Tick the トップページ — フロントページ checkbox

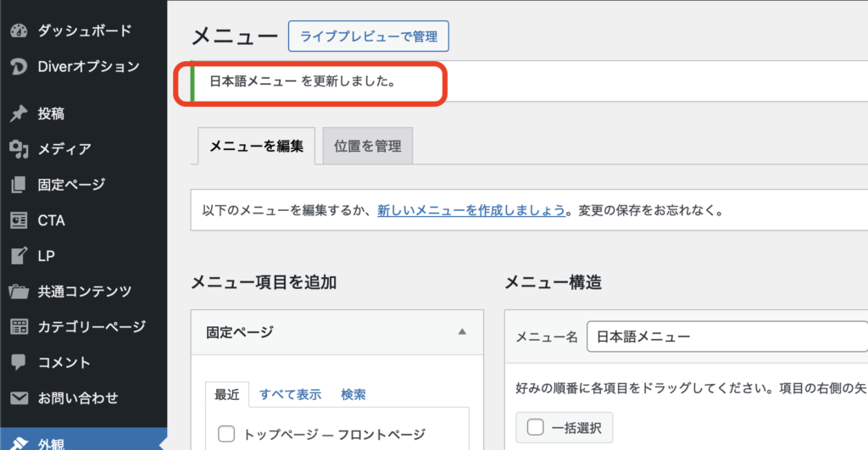pos(226,435)
